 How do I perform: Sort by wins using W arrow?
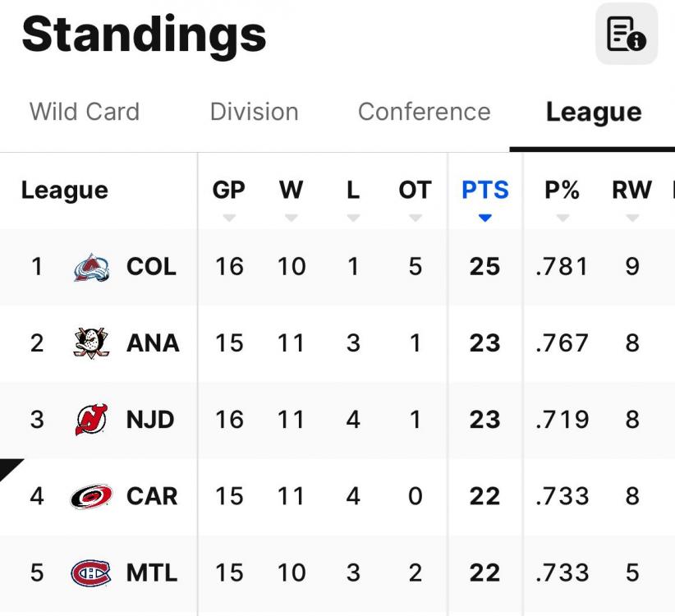[x=291, y=218]
